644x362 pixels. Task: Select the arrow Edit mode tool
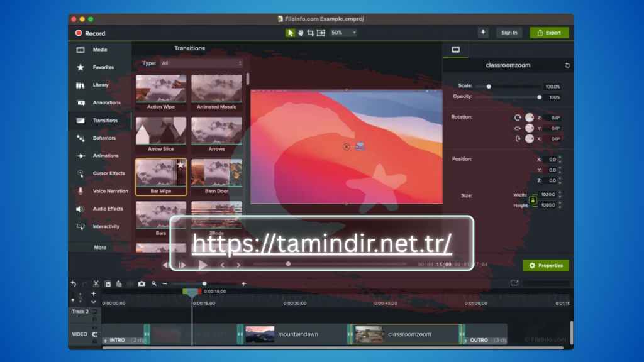290,33
